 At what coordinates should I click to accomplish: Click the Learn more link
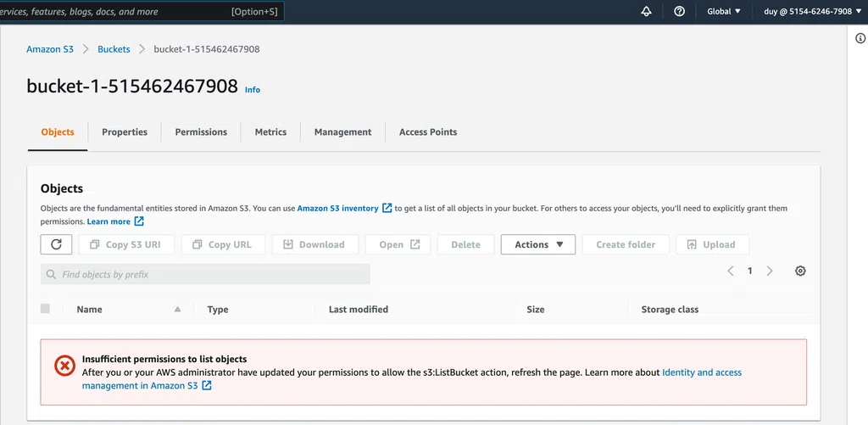click(x=108, y=221)
